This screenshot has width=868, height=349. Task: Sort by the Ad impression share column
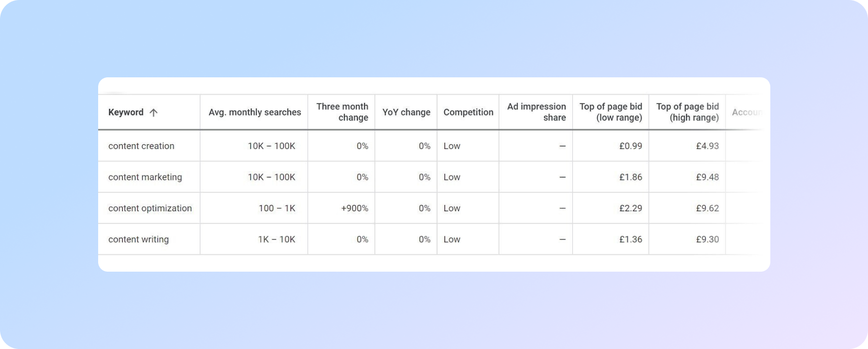(535, 112)
